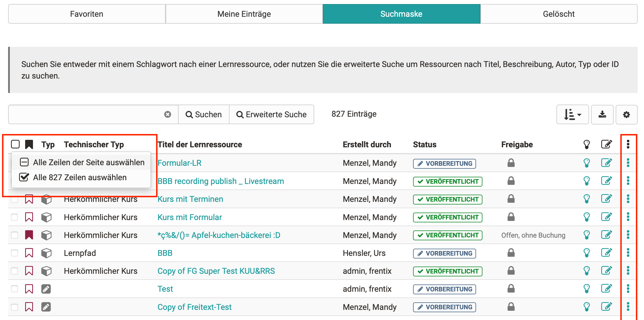The height and width of the screenshot is (320, 644).
Task: Choose Alle 827 Zeilen auswählen
Action: coord(79,177)
